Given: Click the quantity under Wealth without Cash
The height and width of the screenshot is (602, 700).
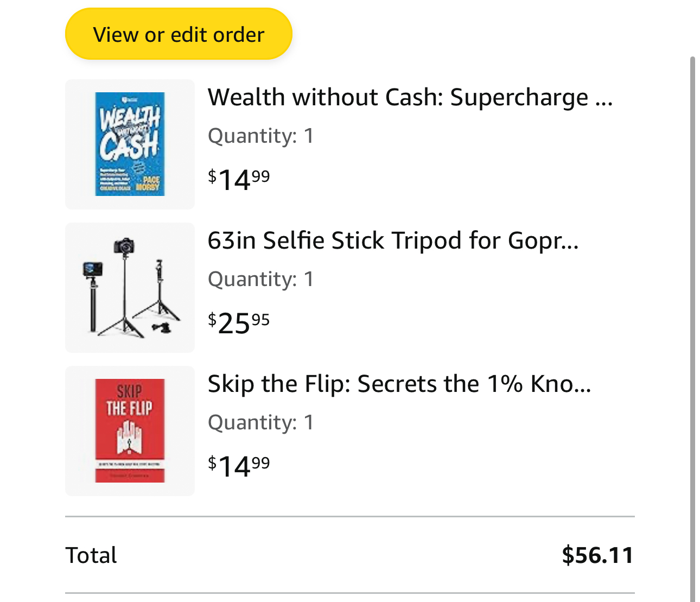Looking at the screenshot, I should (260, 136).
